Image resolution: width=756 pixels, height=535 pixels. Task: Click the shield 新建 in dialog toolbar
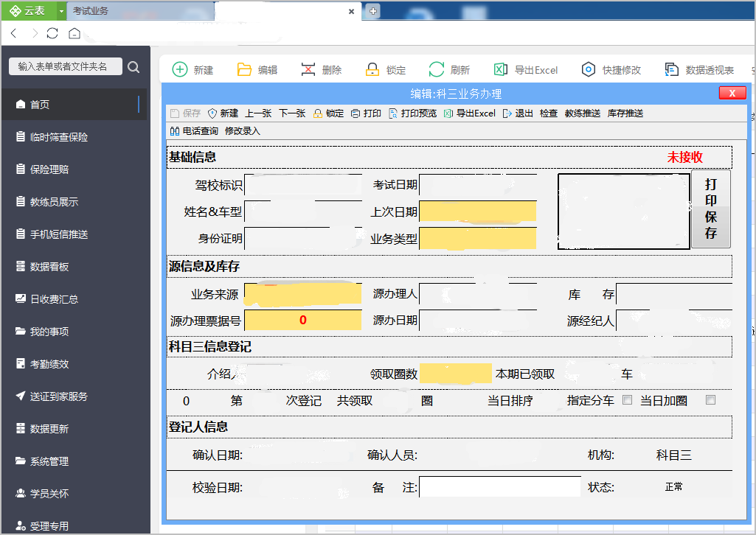click(x=223, y=113)
